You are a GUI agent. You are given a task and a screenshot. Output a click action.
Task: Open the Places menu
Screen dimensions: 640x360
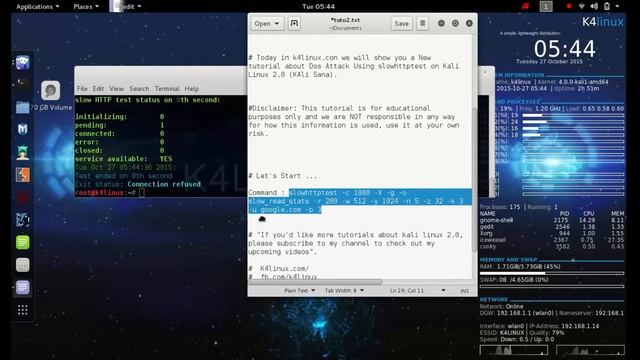[x=86, y=7]
